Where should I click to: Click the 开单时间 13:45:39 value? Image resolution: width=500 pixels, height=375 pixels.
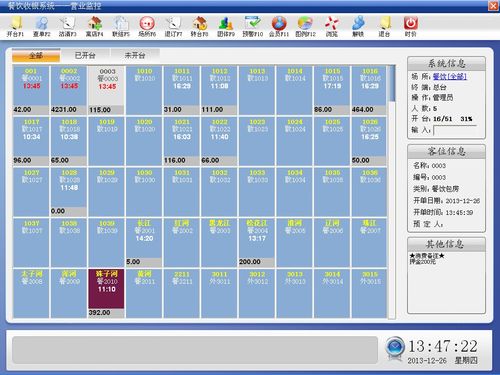(459, 212)
